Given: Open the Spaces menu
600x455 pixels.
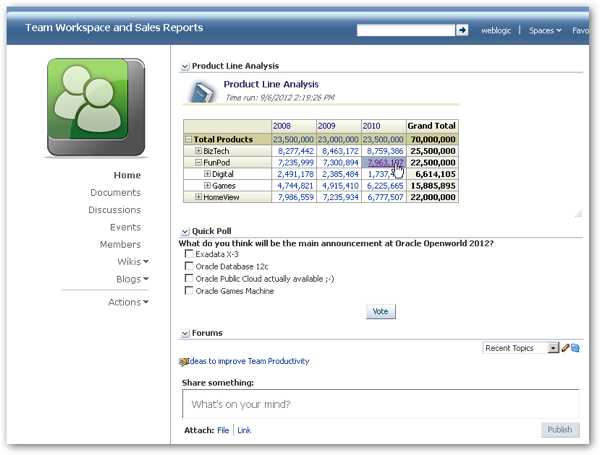Looking at the screenshot, I should 545,30.
